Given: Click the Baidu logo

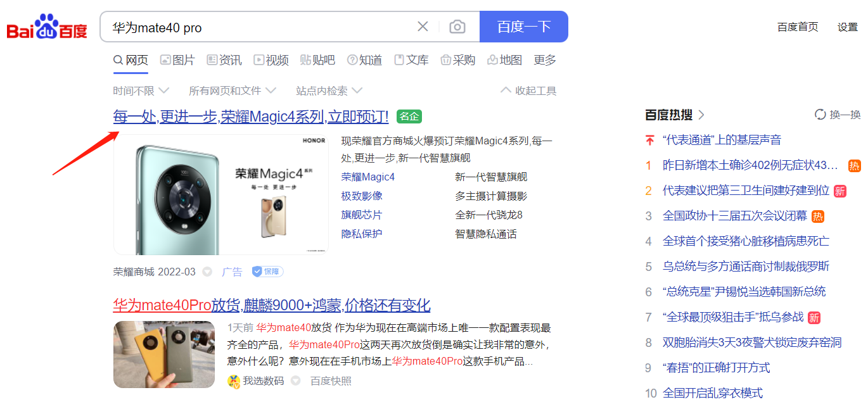Looking at the screenshot, I should coord(47,27).
